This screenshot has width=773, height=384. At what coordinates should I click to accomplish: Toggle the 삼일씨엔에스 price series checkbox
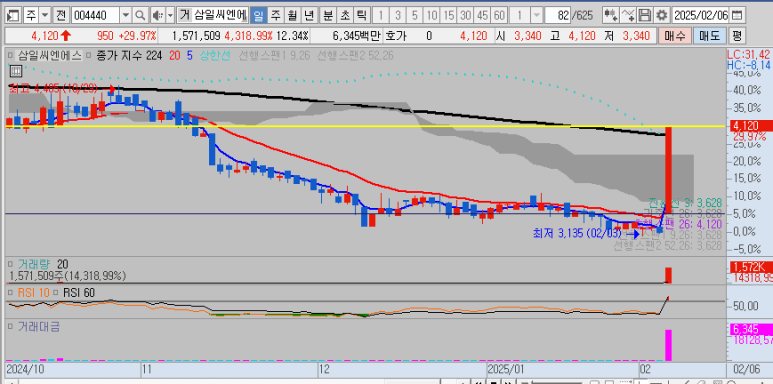click(11, 55)
